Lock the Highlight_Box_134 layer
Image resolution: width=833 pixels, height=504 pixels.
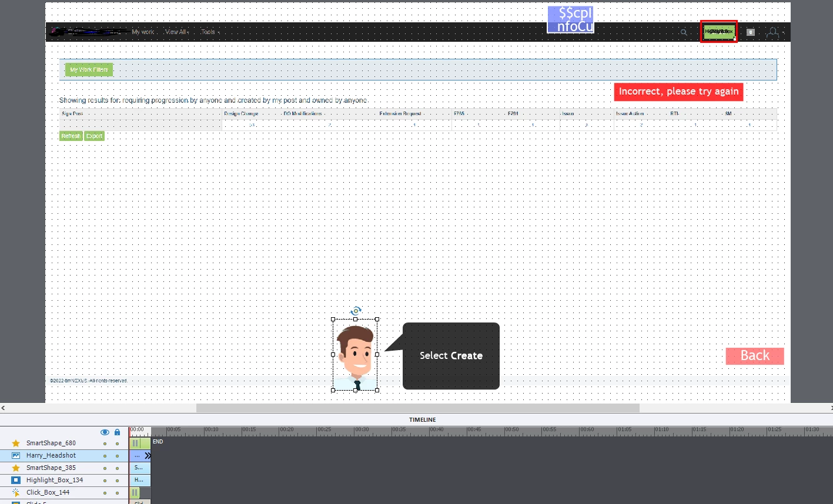117,481
